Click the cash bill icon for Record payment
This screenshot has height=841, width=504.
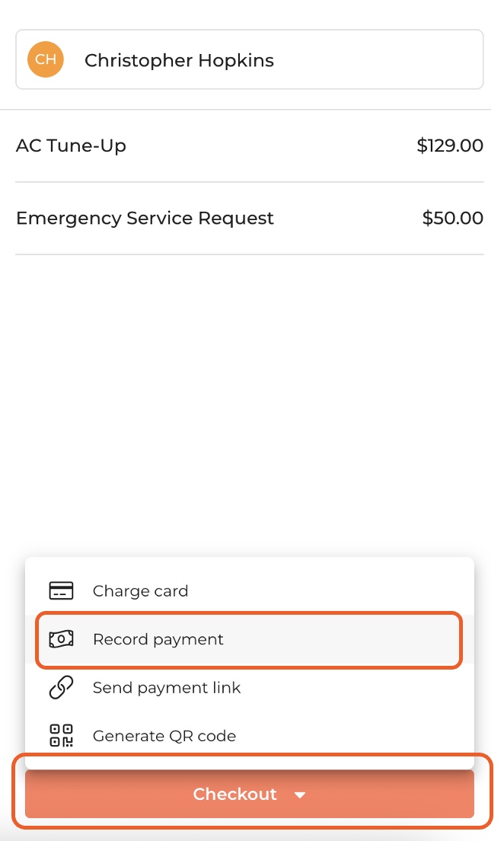[x=61, y=639]
